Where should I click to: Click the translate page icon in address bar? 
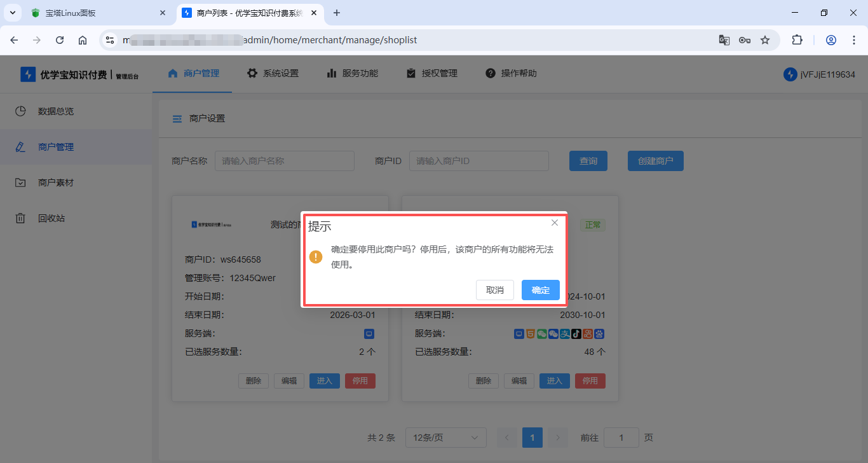point(724,40)
